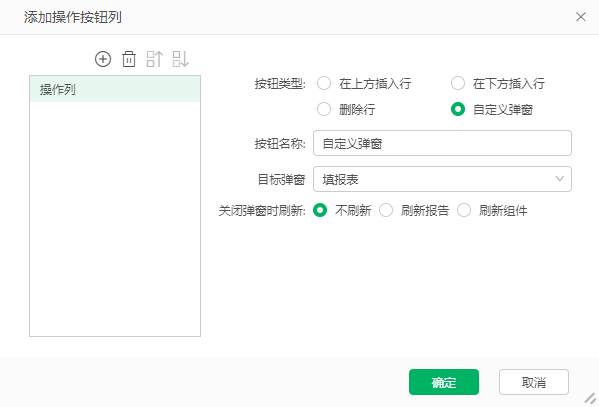This screenshot has width=599, height=407.
Task: Click empty area of the column list
Action: point(115,219)
